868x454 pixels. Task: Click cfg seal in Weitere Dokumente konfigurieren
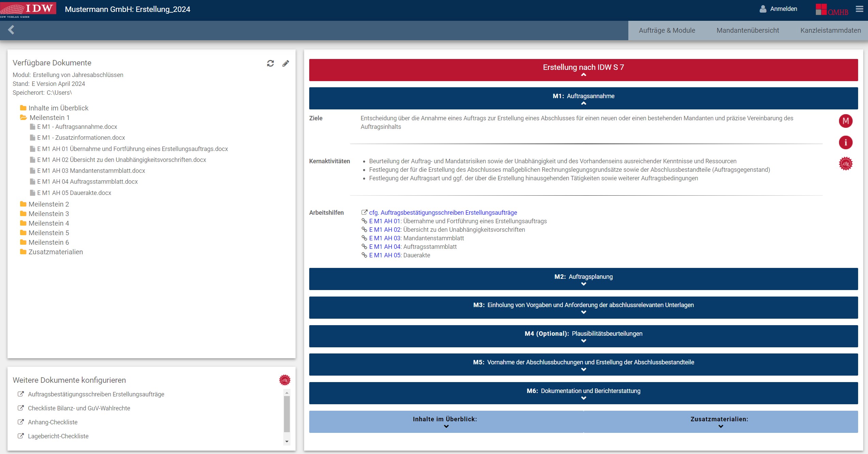tap(285, 380)
